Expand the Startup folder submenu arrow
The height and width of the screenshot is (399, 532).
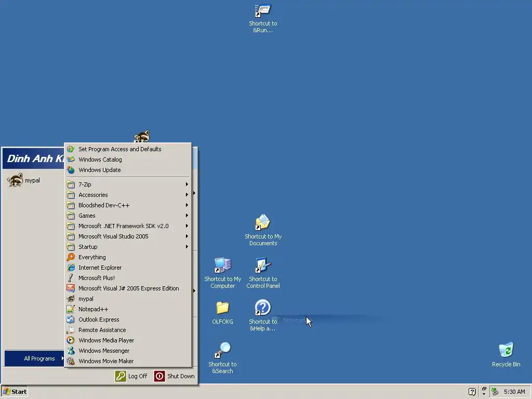pos(187,247)
